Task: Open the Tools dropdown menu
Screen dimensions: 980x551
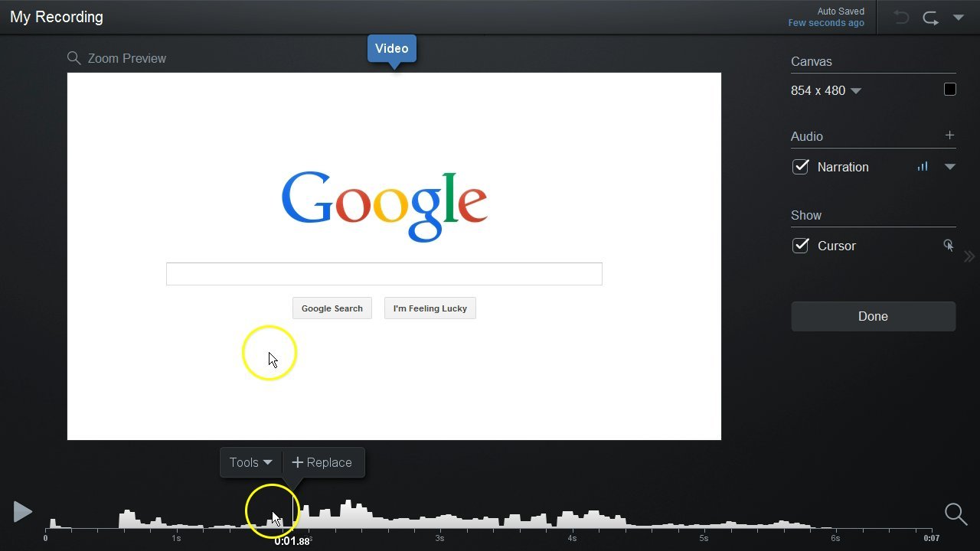Action: (x=251, y=462)
